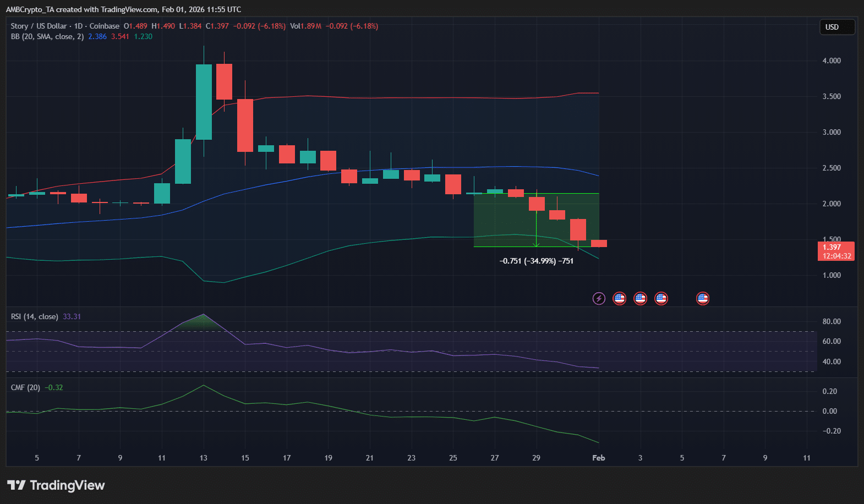Image resolution: width=864 pixels, height=504 pixels.
Task: Click the red 1.397 current price label
Action: tap(836, 251)
